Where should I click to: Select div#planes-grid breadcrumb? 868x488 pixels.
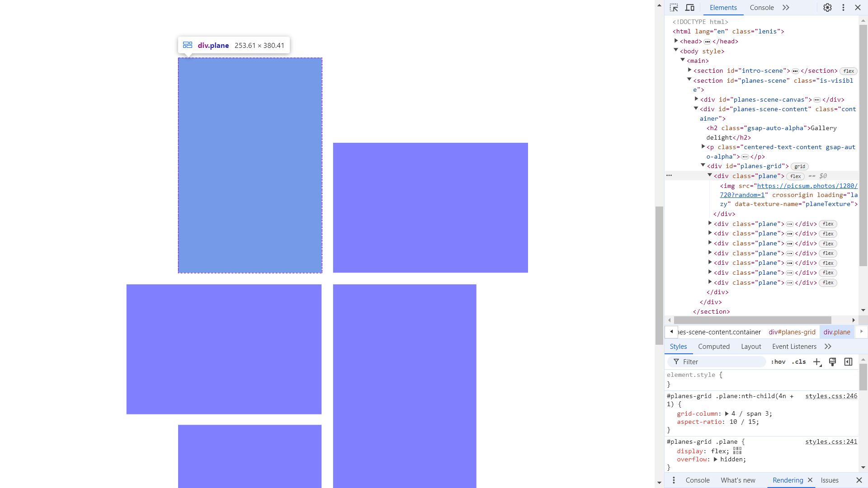[x=792, y=332]
